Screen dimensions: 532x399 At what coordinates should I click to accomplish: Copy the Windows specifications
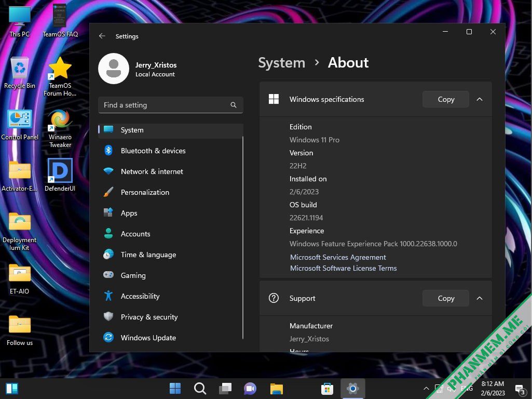[x=446, y=99]
